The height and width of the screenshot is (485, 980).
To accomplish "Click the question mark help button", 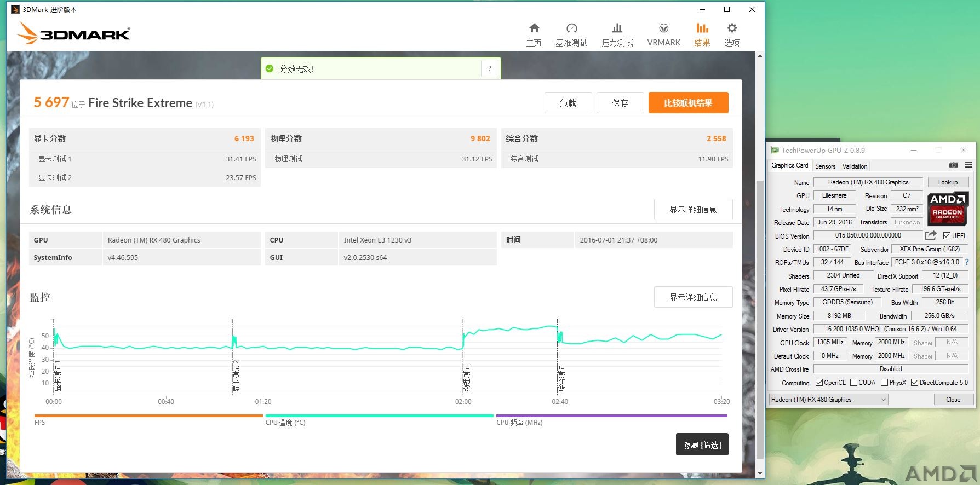I will click(490, 68).
